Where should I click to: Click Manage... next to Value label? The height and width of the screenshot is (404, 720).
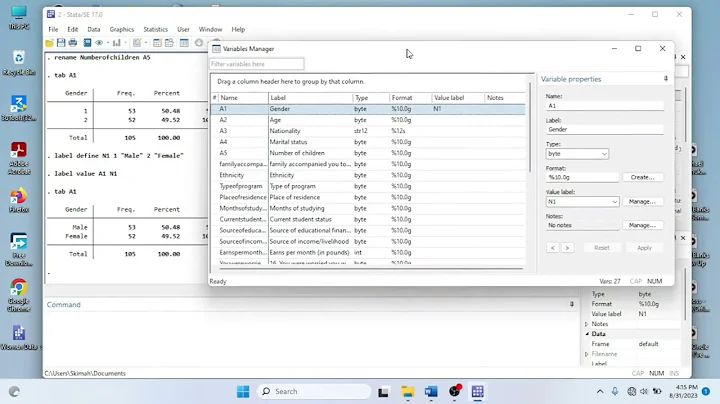point(642,202)
